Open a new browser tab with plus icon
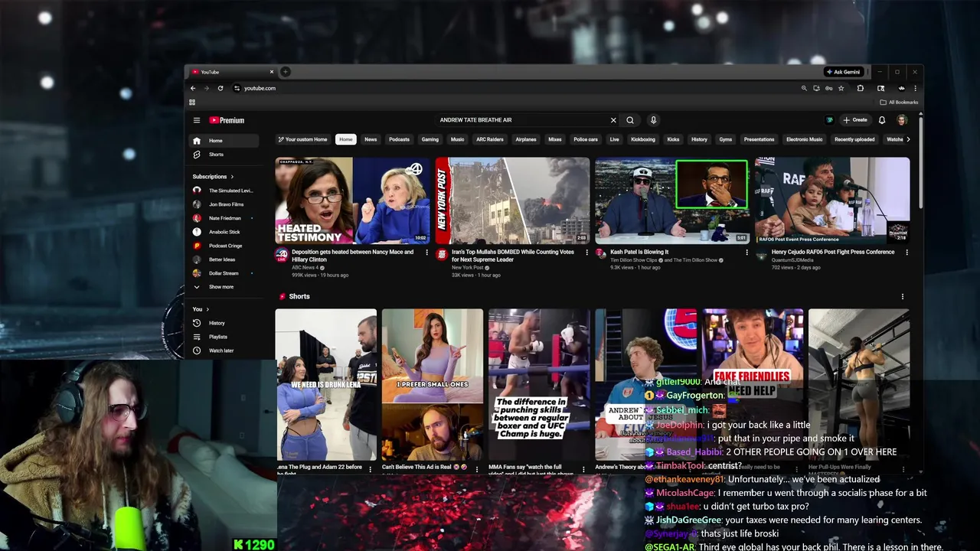 (285, 72)
